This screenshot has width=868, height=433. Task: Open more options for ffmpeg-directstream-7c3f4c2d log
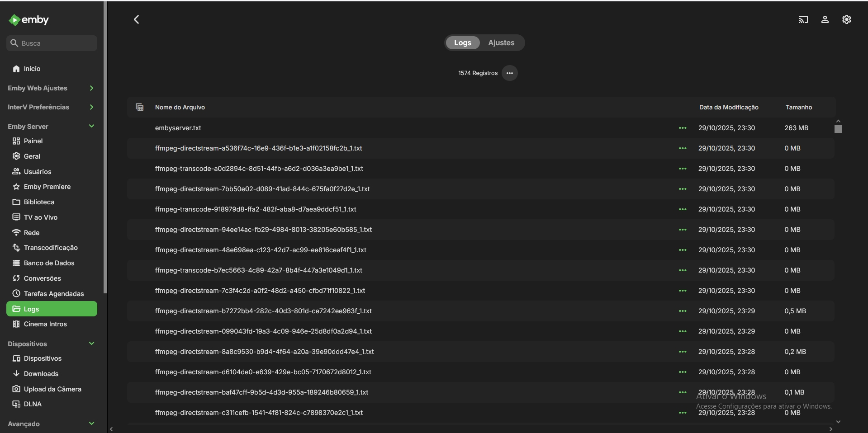pos(683,291)
